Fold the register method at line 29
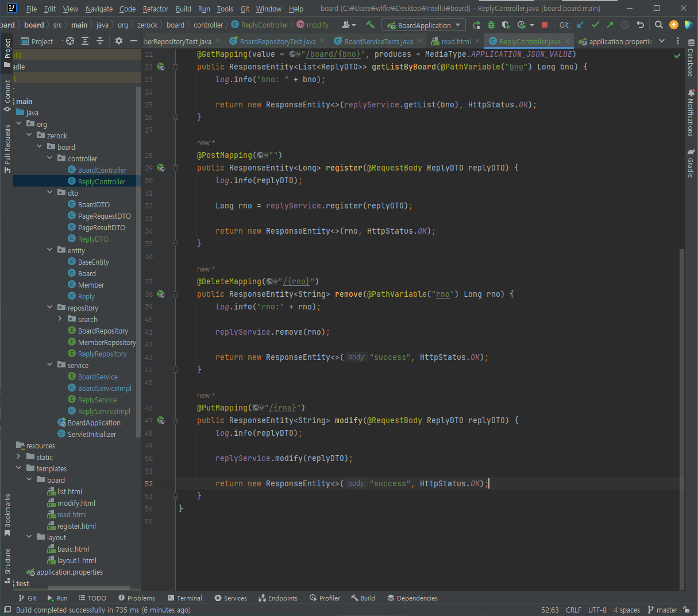The width and height of the screenshot is (698, 616). coord(175,168)
